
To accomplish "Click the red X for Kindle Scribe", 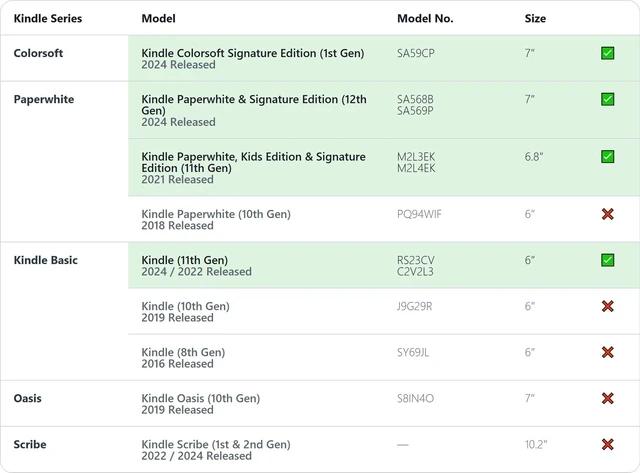I will (x=607, y=444).
